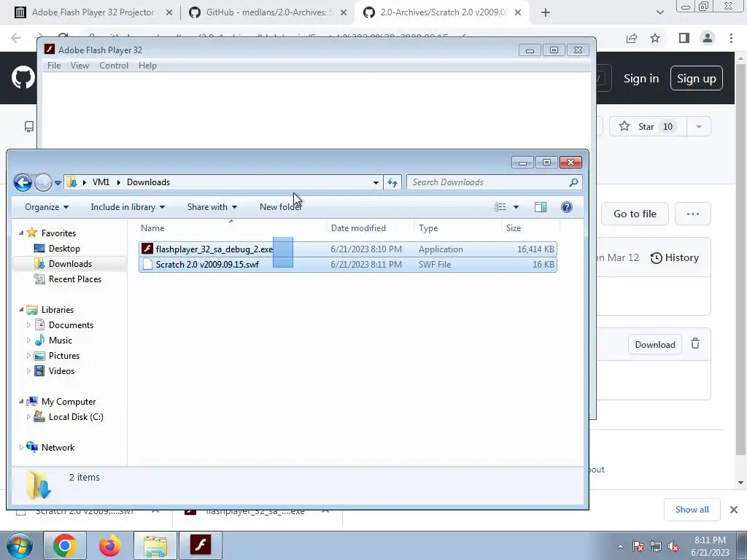Image resolution: width=747 pixels, height=560 pixels.
Task: Click the muted volume tray icon
Action: point(673,547)
